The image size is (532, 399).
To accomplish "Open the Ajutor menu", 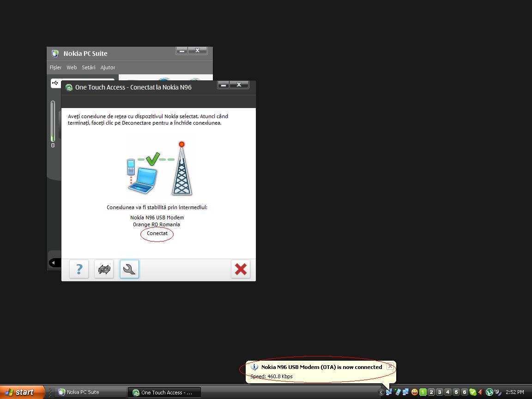I will pos(108,67).
